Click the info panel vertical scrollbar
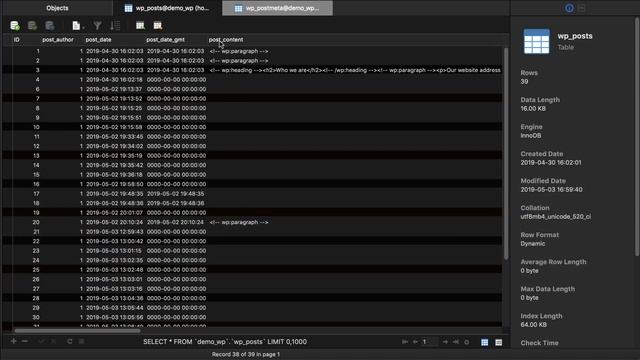 637,137
